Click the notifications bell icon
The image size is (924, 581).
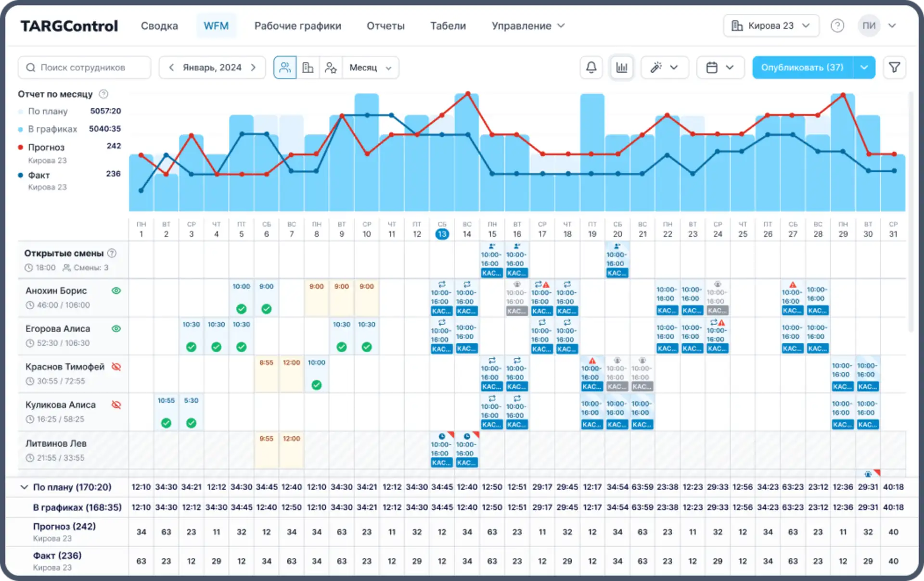(591, 67)
